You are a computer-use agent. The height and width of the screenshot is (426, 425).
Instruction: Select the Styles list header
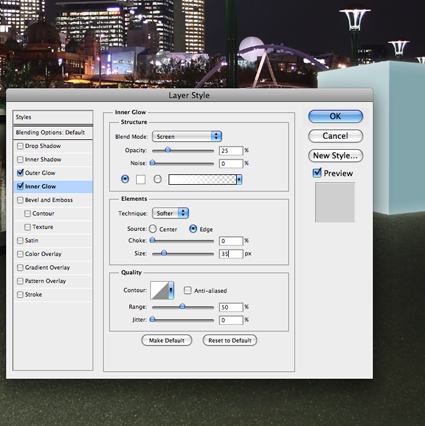pos(53,117)
